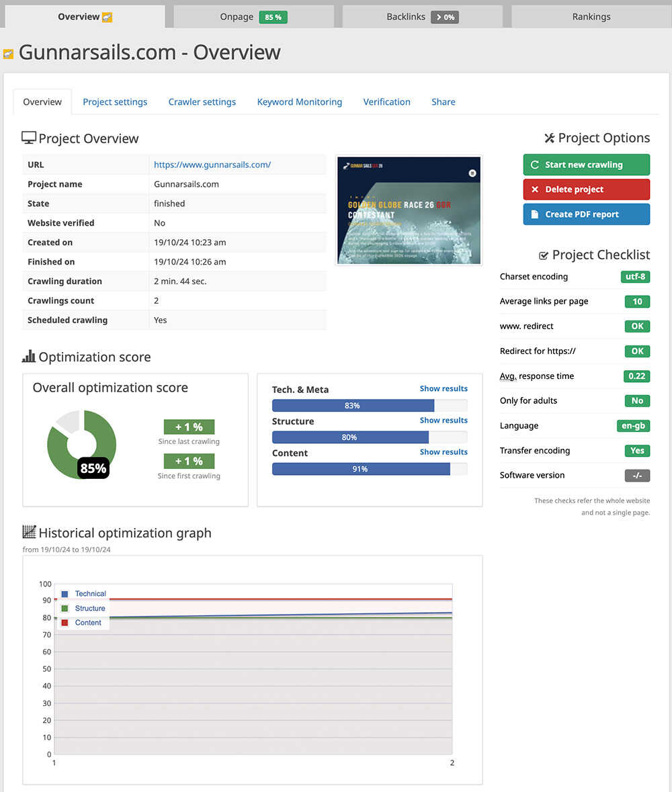This screenshot has width=672, height=792.
Task: Click the X icon in Delete project button
Action: (534, 189)
